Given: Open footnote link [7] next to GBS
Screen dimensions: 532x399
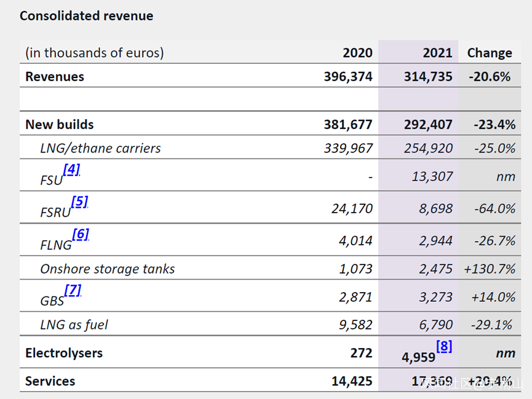Looking at the screenshot, I should (73, 290).
